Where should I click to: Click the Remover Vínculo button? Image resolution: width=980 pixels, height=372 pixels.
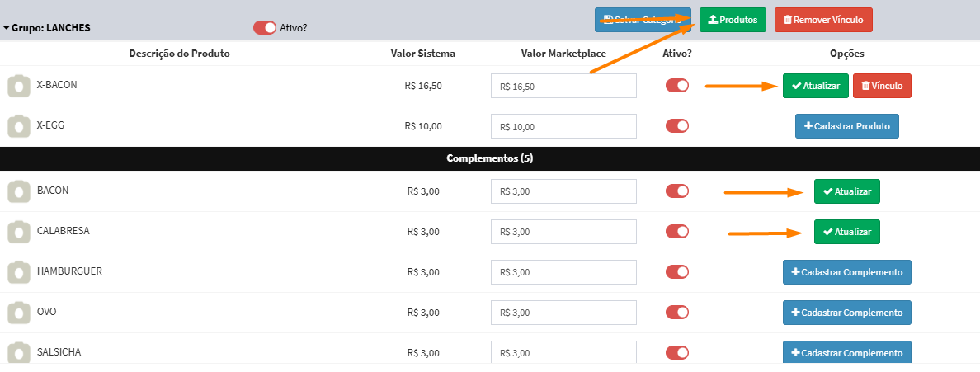pos(822,19)
